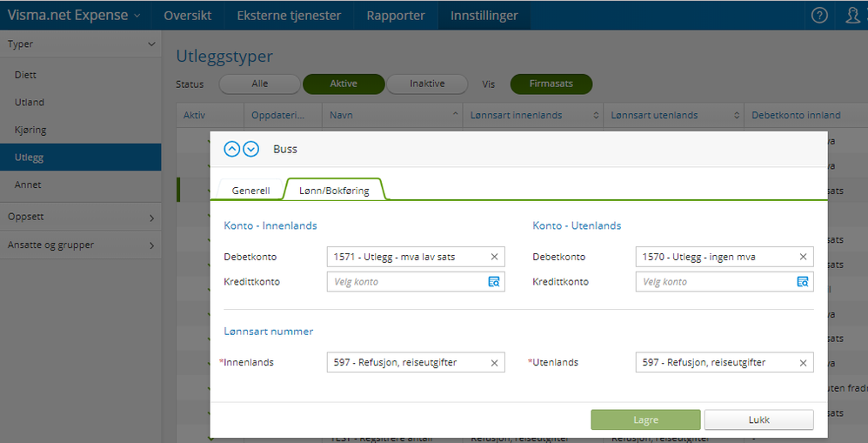Screen dimensions: 868x443
Task: Open the help question mark icon
Action: (819, 15)
